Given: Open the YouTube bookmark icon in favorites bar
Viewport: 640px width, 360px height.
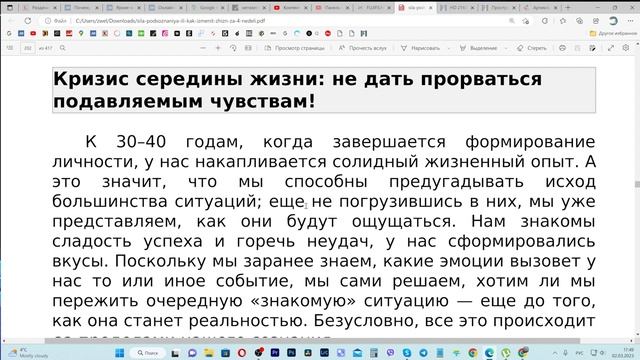Looking at the screenshot, I should (33, 33).
